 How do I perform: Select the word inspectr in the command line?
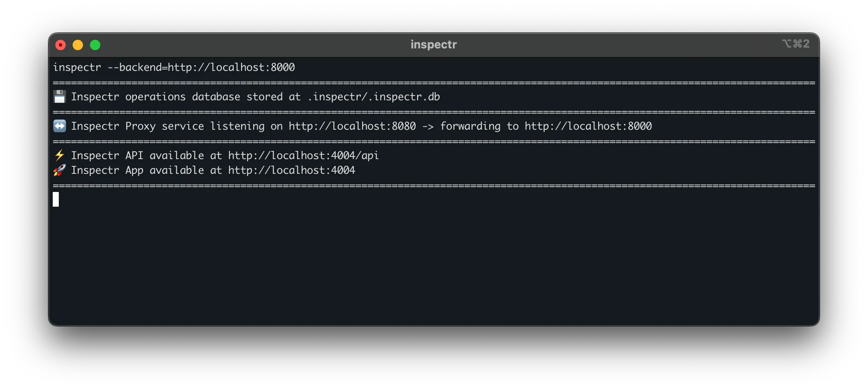coord(77,67)
